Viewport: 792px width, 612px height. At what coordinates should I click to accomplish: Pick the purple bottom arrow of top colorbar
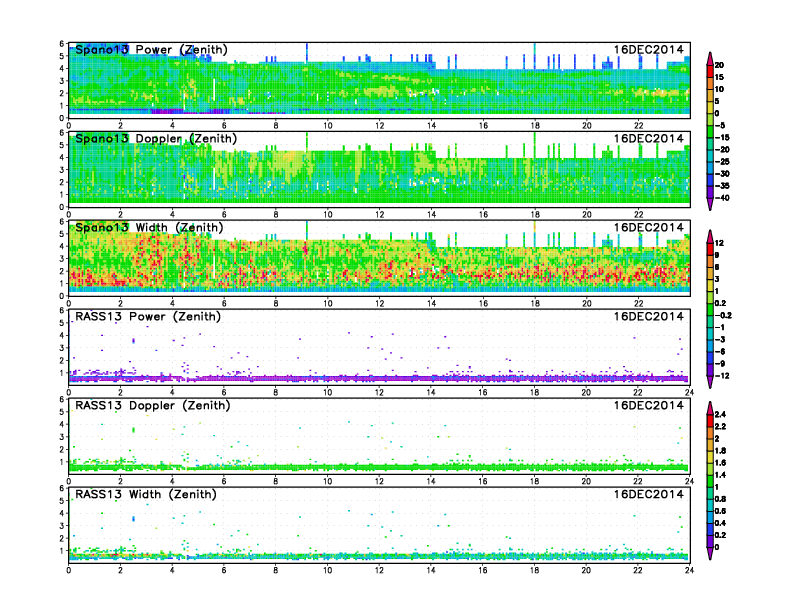pos(710,205)
